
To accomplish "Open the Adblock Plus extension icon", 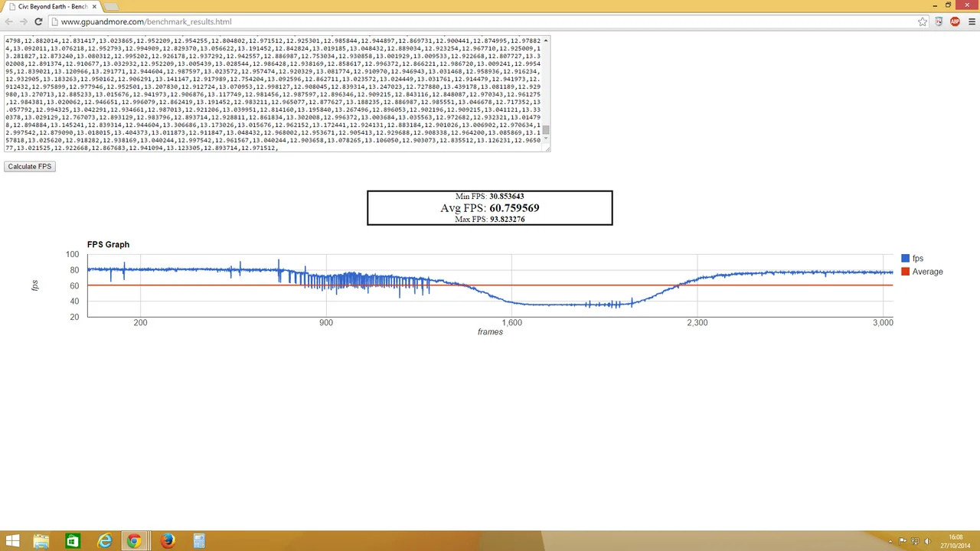I will coord(955,21).
